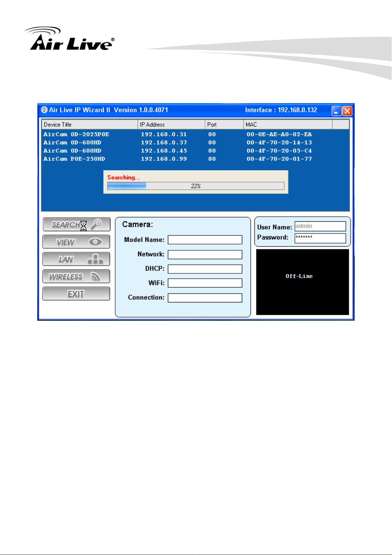Focus the Password field
392x555 pixels.
pos(320,238)
